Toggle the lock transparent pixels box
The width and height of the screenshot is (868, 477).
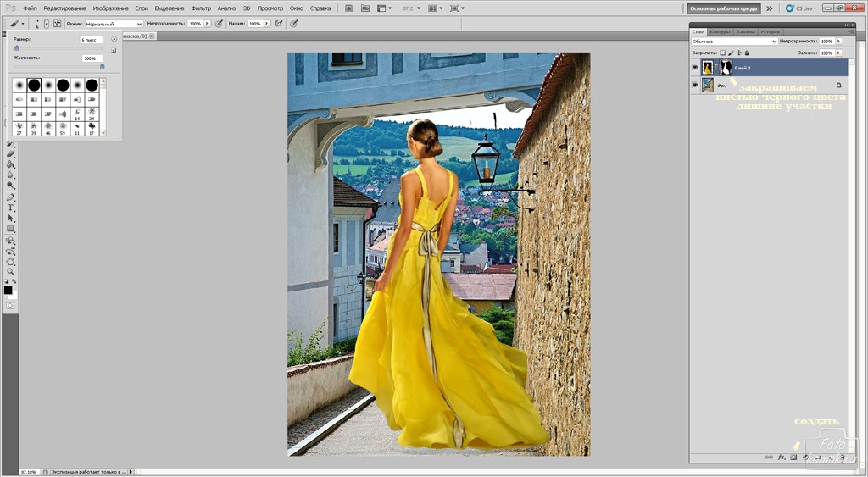point(722,53)
